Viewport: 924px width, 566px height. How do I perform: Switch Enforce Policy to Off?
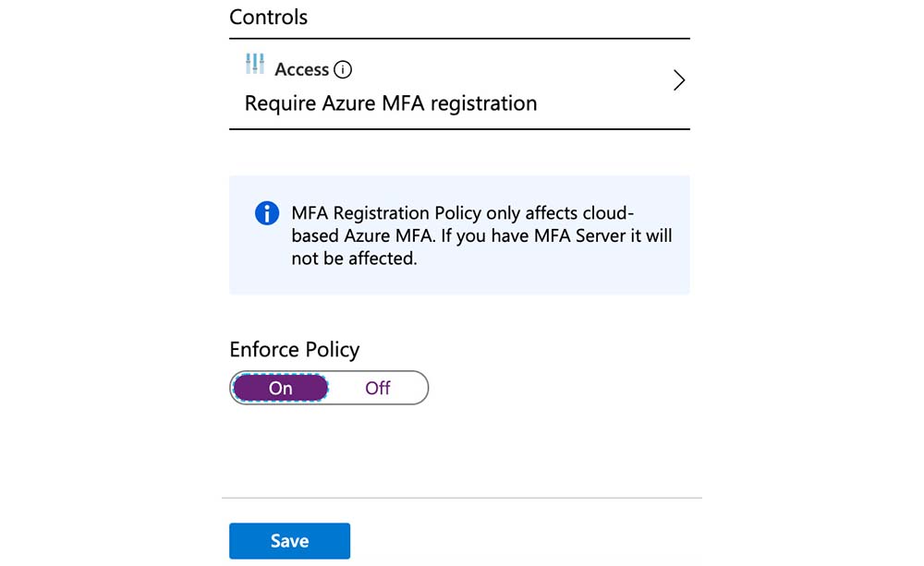[x=377, y=388]
